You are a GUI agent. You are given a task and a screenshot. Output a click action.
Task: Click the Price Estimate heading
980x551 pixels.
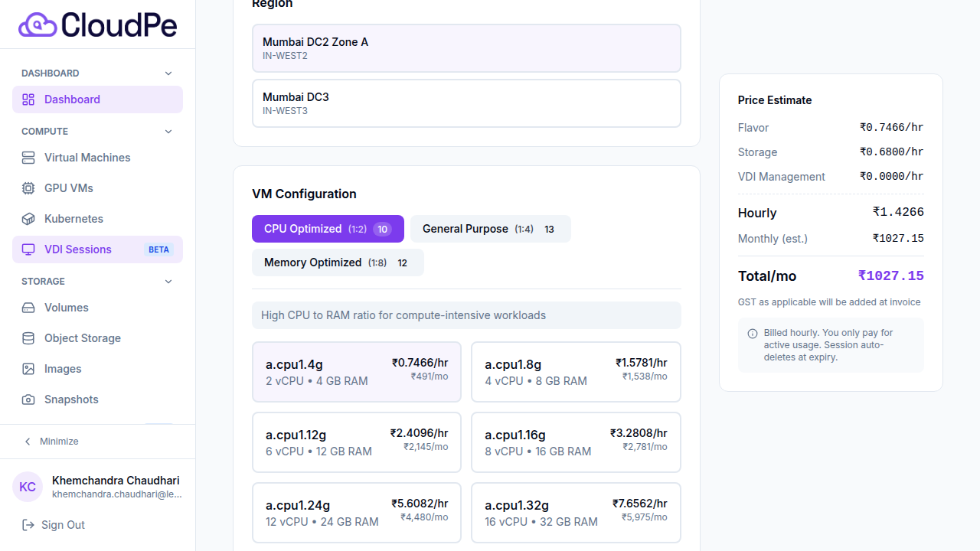(775, 100)
